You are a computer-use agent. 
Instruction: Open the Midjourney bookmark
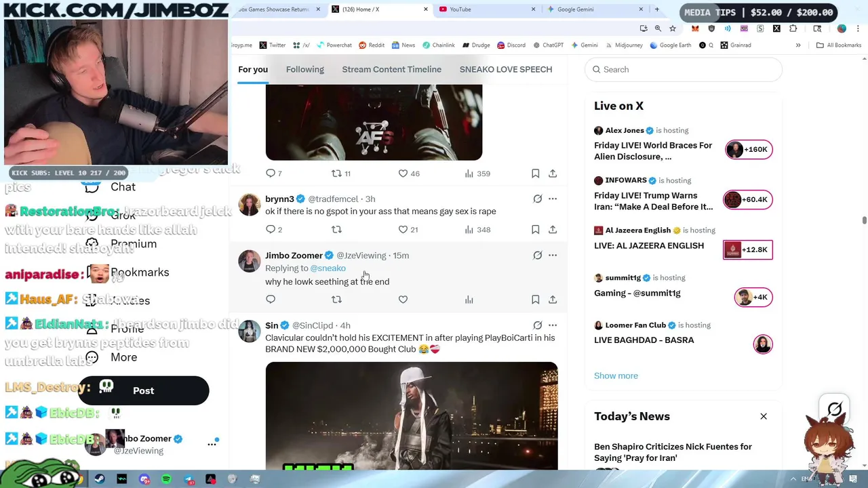pyautogui.click(x=623, y=45)
